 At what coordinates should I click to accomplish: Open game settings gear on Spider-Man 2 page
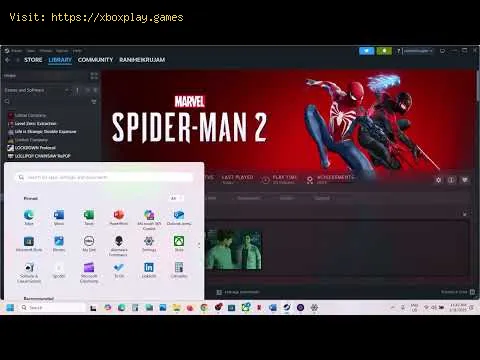[x=438, y=180]
